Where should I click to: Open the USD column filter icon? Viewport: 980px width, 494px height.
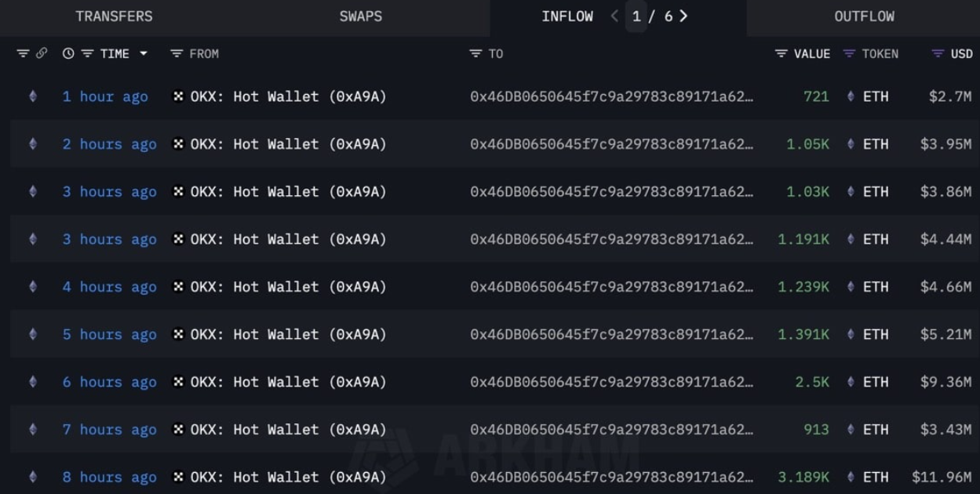938,54
